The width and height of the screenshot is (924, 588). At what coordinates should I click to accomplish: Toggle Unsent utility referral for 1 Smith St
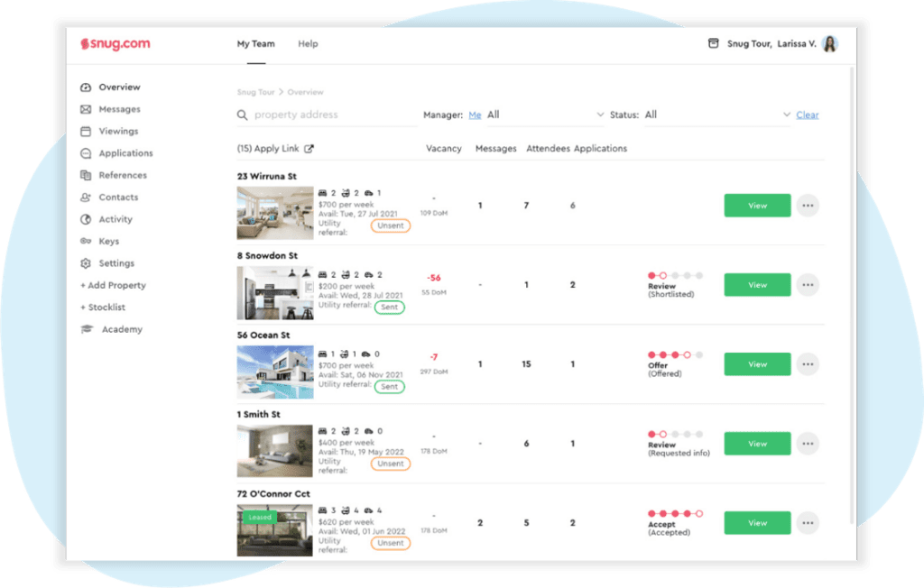pos(391,464)
